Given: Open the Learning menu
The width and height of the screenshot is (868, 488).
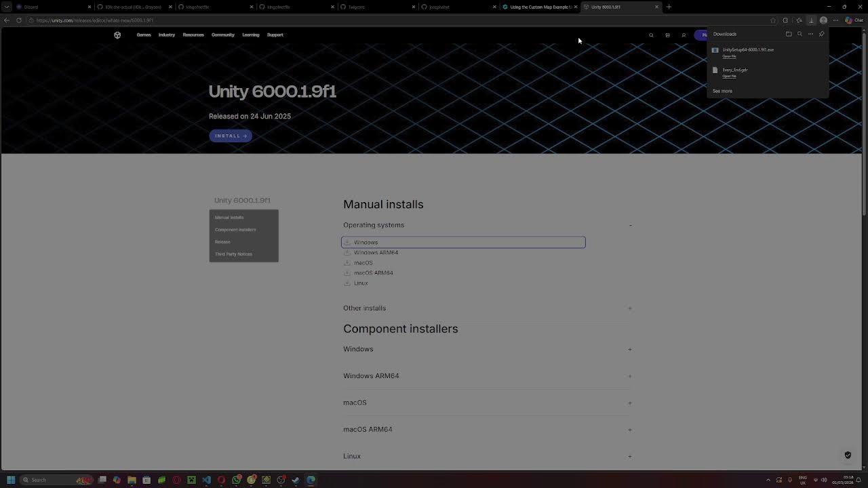Looking at the screenshot, I should [251, 35].
